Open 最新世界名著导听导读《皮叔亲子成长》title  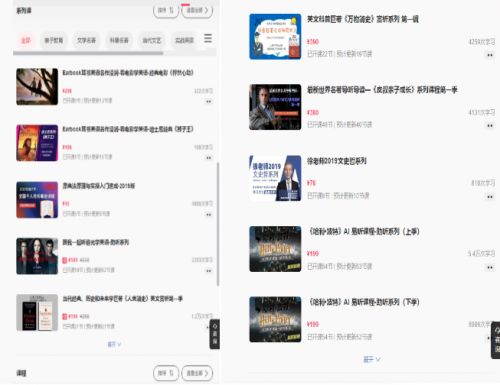382,90
